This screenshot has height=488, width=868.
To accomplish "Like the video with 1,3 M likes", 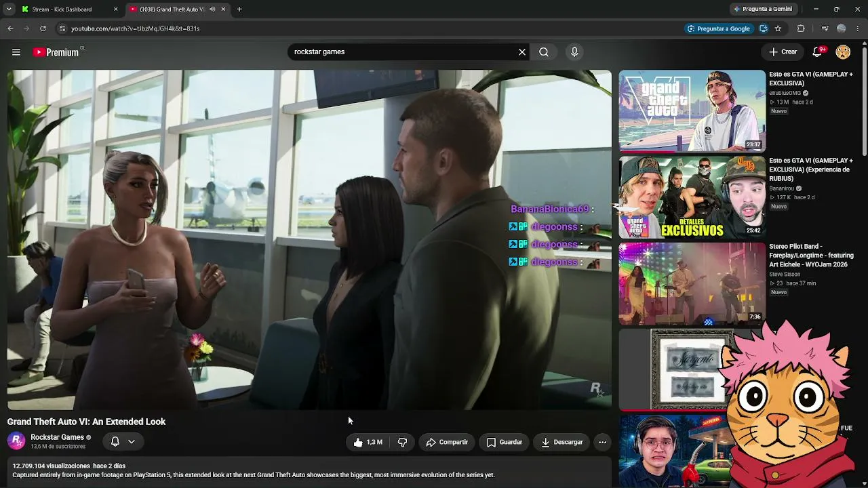I will (367, 442).
